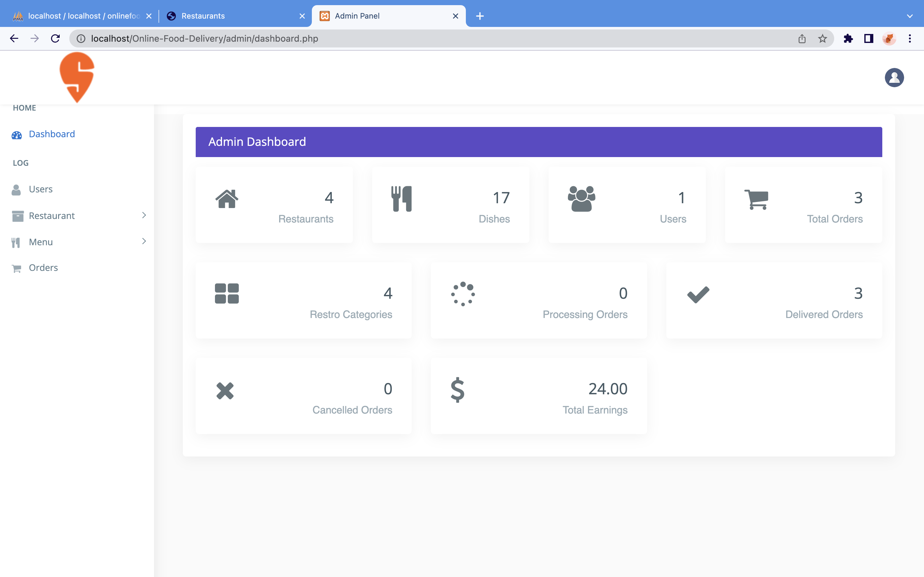Open Users in the sidebar

tap(40, 189)
